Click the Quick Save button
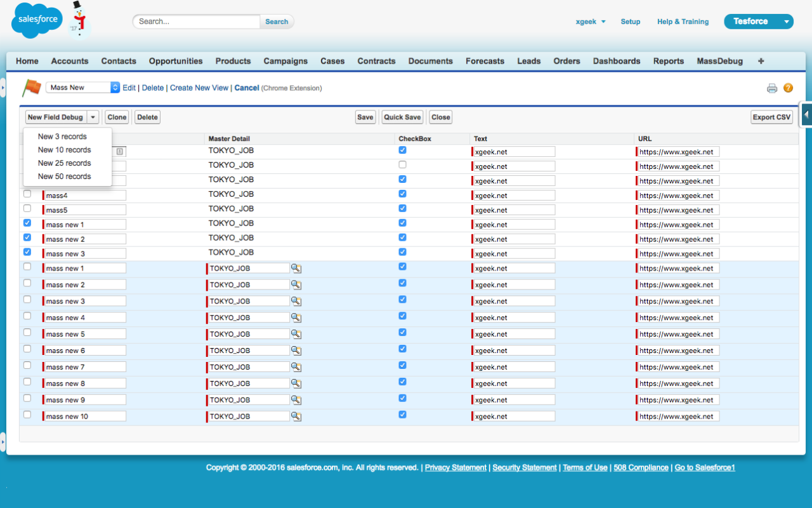Viewport: 812px width, 508px height. (x=402, y=117)
